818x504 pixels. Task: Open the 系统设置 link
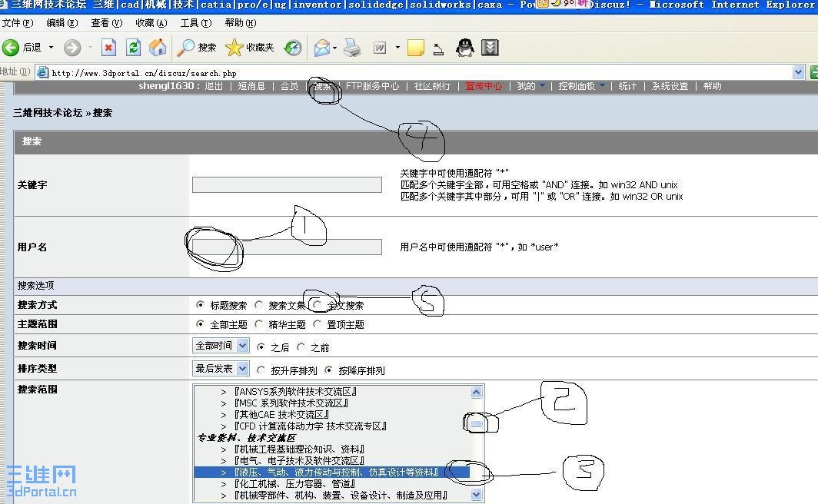pyautogui.click(x=670, y=86)
